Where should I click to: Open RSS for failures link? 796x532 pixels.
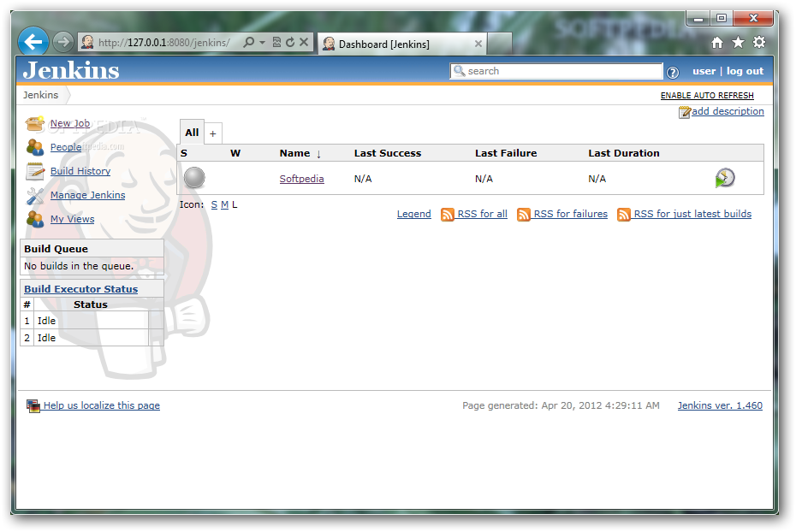571,214
